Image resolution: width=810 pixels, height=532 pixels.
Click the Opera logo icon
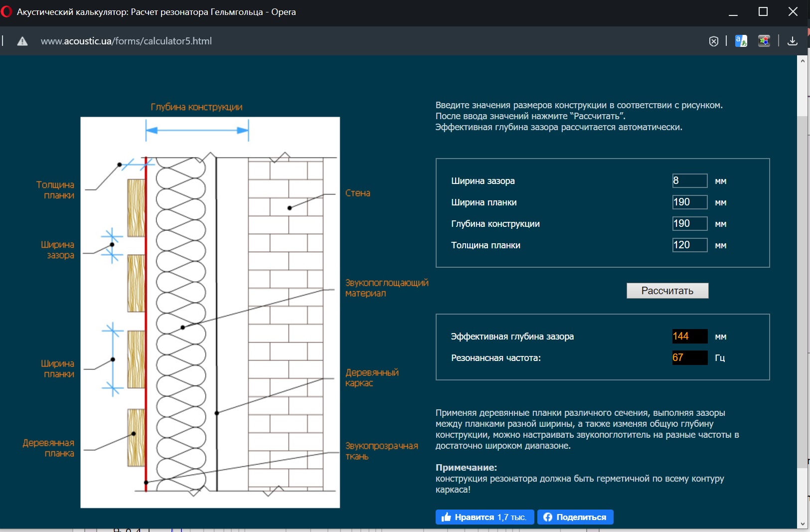[x=6, y=11]
